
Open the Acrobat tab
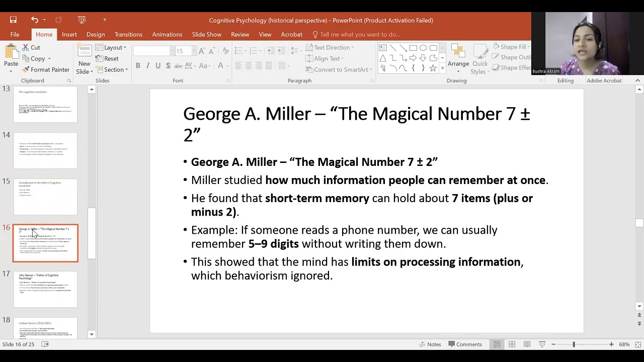291,34
